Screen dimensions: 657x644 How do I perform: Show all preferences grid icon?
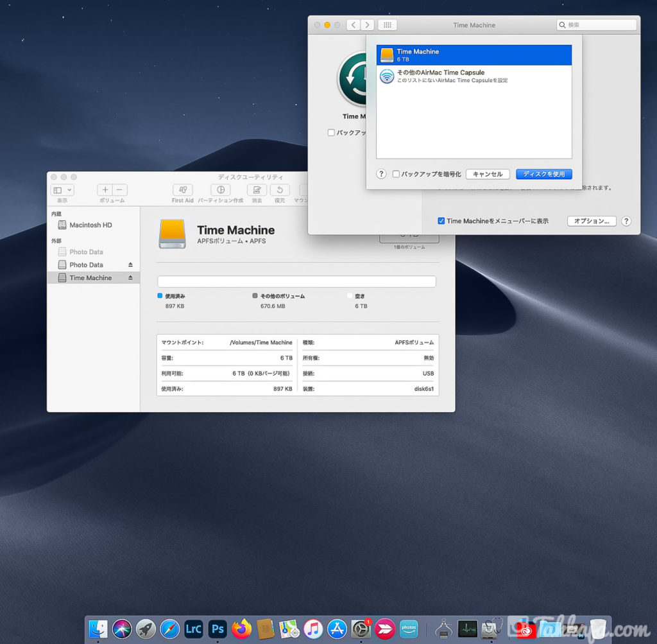387,25
